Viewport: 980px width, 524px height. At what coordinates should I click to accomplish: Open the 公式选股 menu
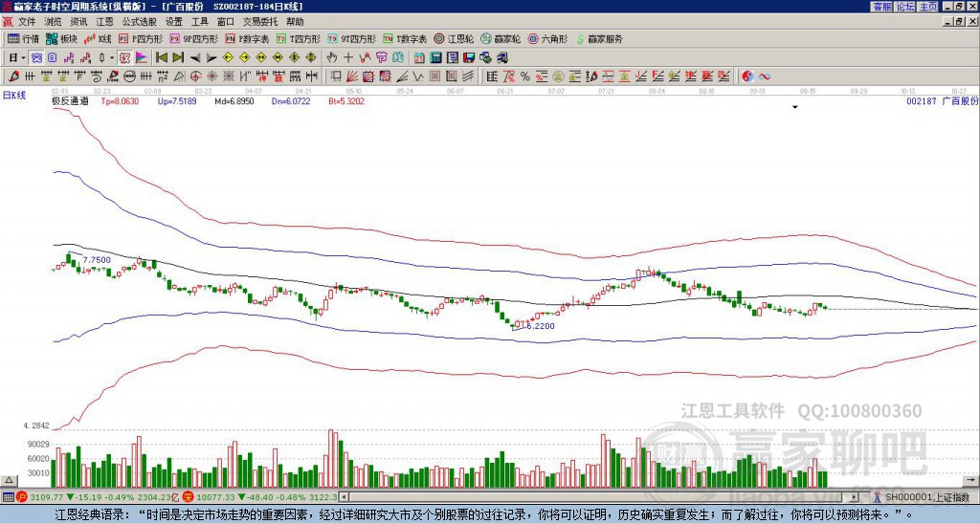140,22
